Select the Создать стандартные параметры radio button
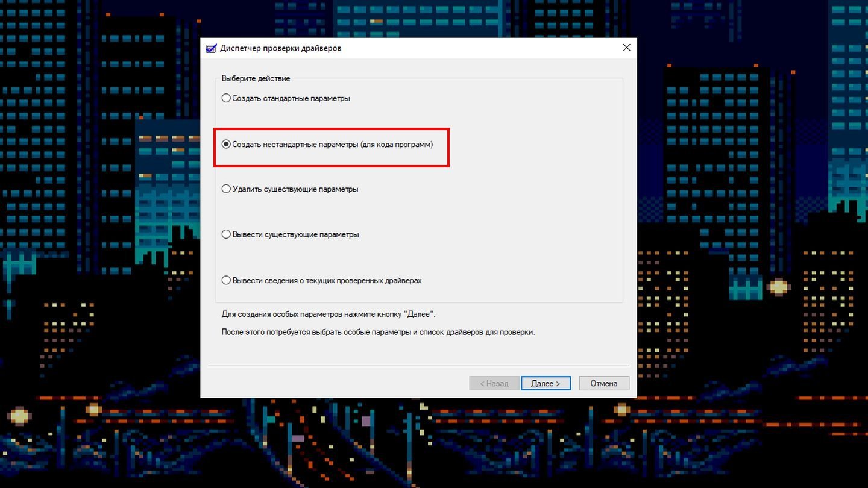Image resolution: width=868 pixels, height=488 pixels. coord(226,98)
